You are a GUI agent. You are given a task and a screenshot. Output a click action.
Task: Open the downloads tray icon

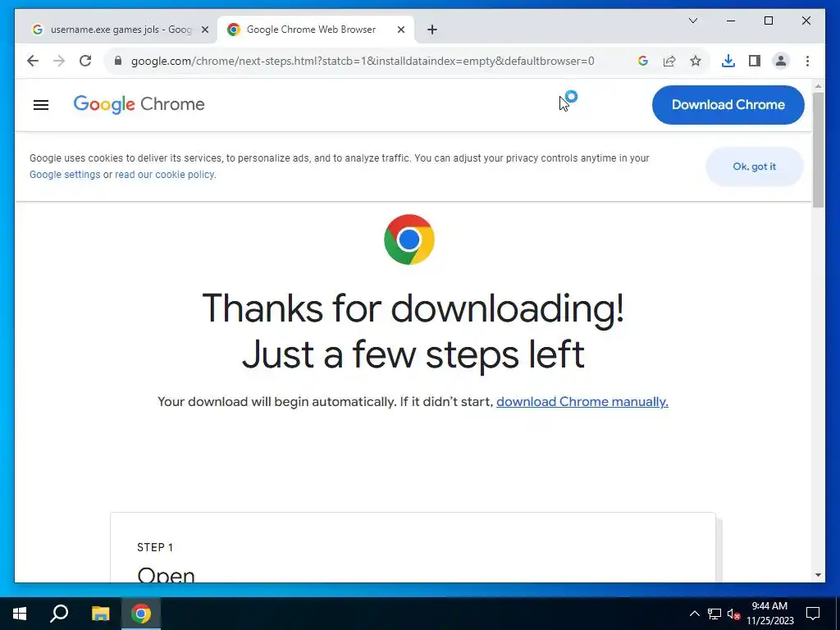728,61
